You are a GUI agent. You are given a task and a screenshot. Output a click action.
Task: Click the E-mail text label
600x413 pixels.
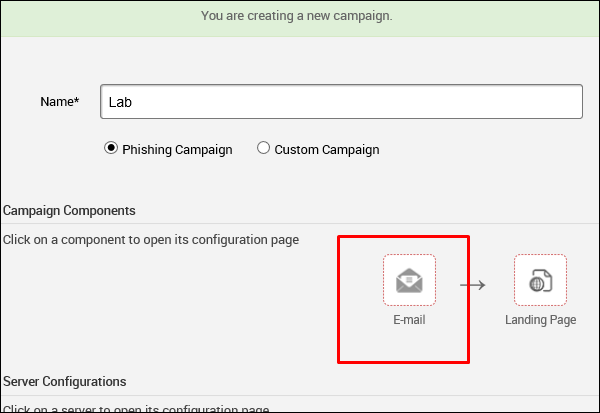click(409, 320)
